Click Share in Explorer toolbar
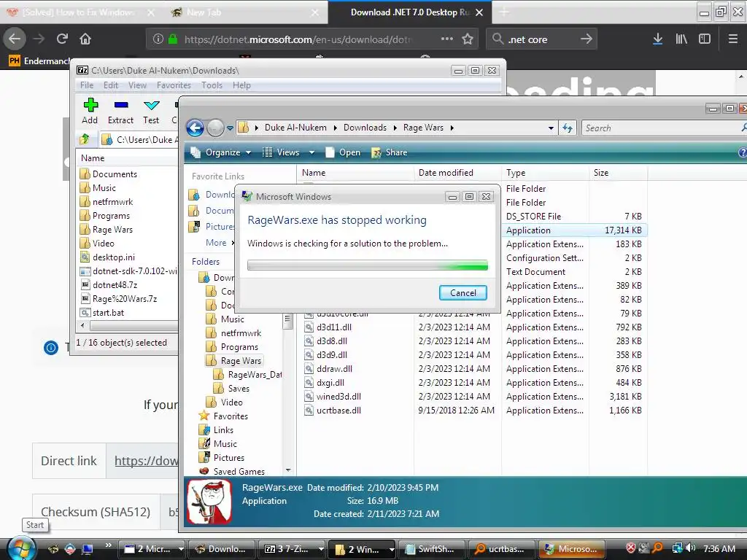Screen dimensions: 747x560 [390, 152]
